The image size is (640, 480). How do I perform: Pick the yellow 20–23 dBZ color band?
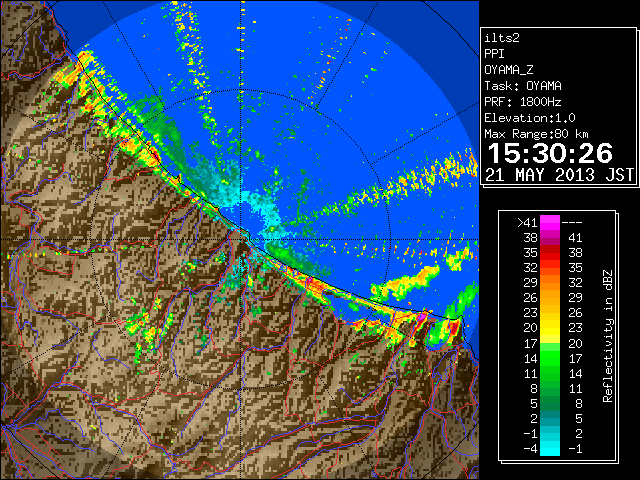tap(550, 328)
